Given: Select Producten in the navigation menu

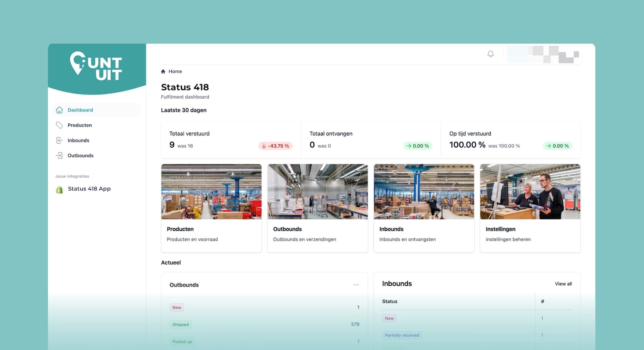Looking at the screenshot, I should (x=79, y=125).
